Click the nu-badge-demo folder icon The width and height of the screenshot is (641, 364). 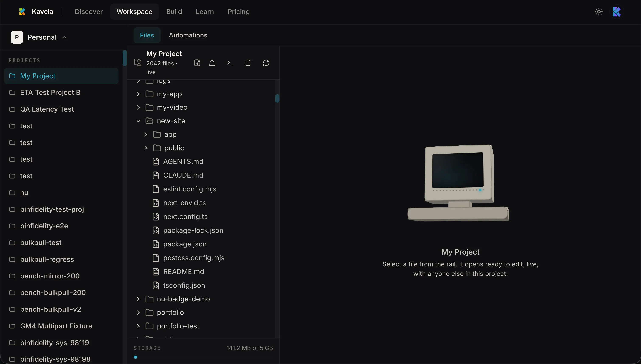(x=149, y=299)
